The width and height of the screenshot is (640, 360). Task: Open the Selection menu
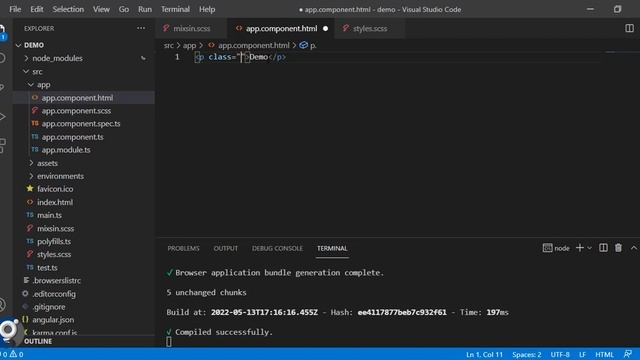pos(68,9)
